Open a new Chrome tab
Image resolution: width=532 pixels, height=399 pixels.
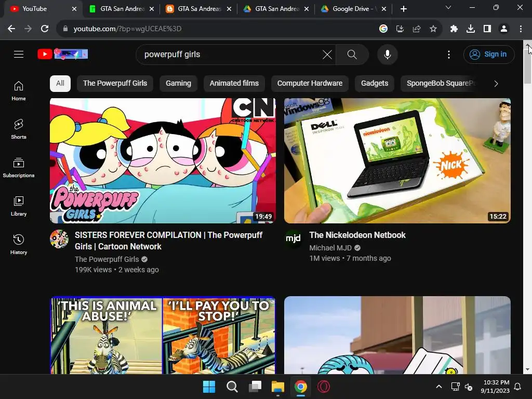[403, 9]
